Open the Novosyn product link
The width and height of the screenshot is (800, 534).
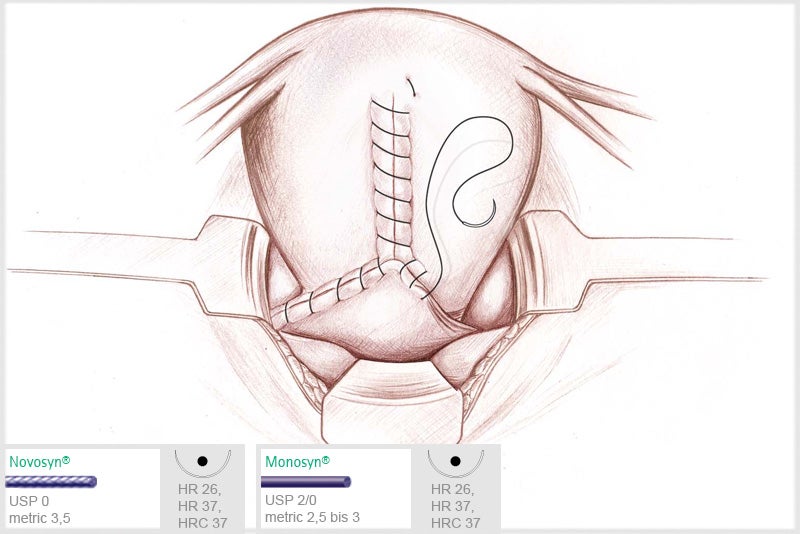pos(39,462)
